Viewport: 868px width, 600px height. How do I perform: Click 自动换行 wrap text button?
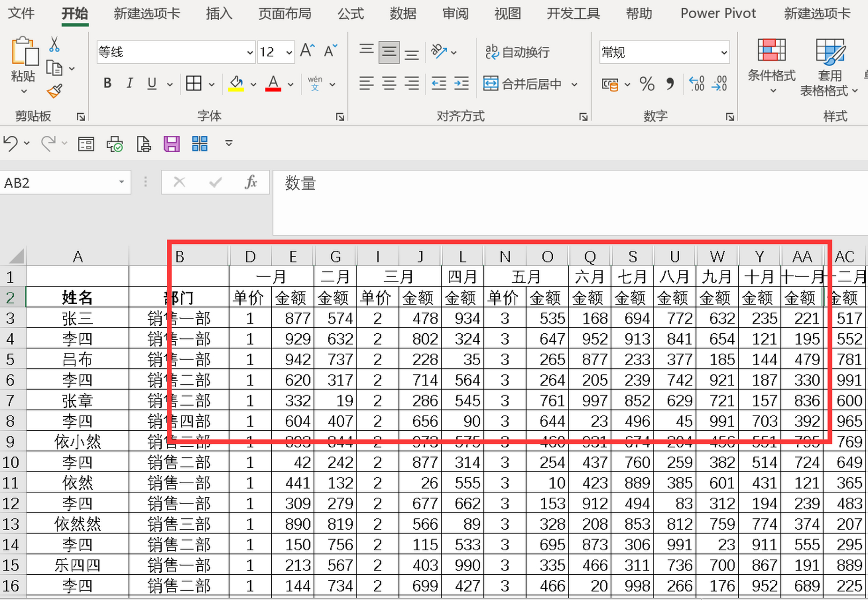(x=517, y=52)
